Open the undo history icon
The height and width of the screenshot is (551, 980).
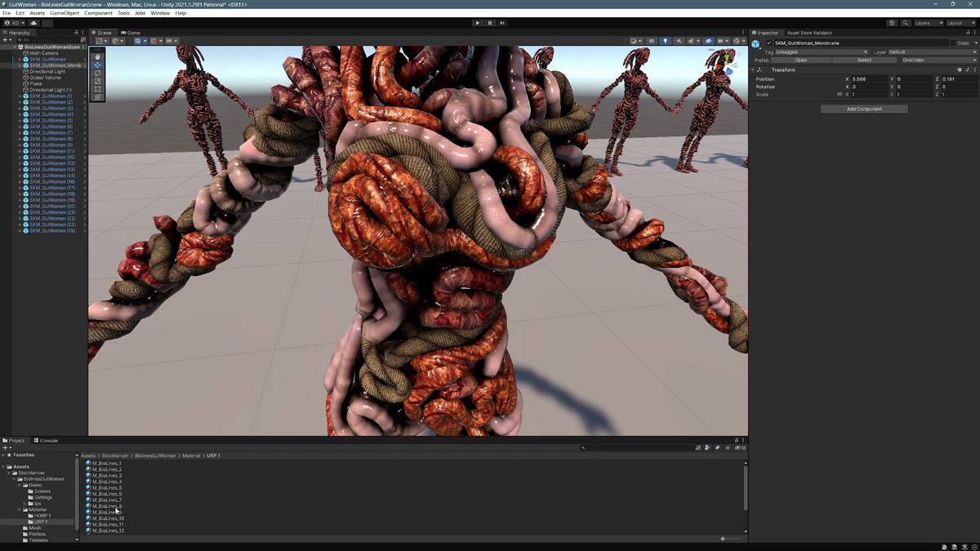[x=891, y=23]
